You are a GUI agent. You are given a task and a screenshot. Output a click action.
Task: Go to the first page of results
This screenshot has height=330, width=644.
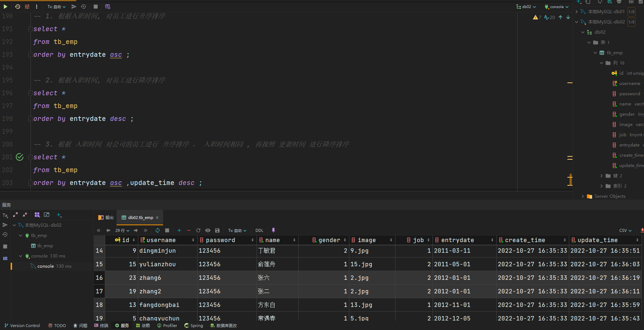pos(99,230)
